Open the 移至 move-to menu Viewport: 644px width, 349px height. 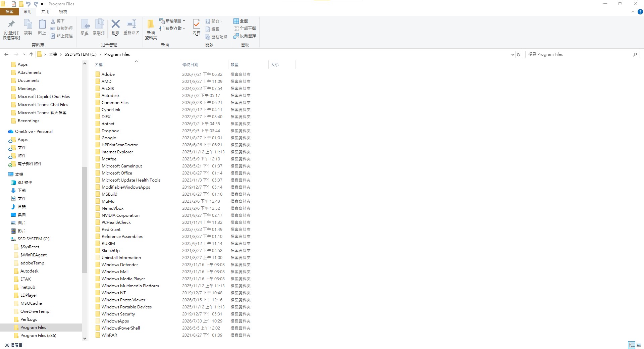pos(85,28)
